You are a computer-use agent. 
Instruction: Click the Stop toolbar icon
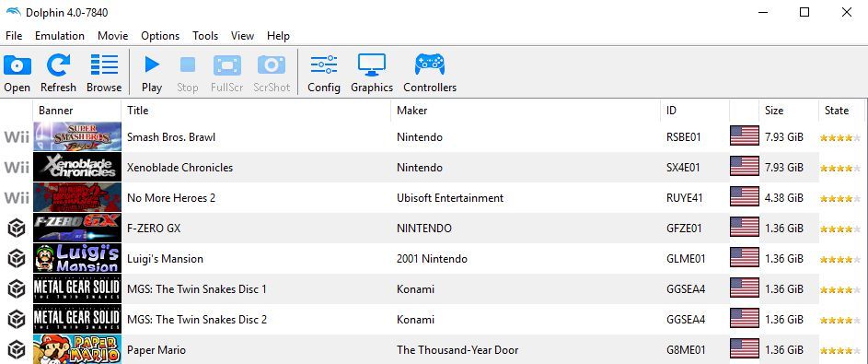[x=188, y=65]
